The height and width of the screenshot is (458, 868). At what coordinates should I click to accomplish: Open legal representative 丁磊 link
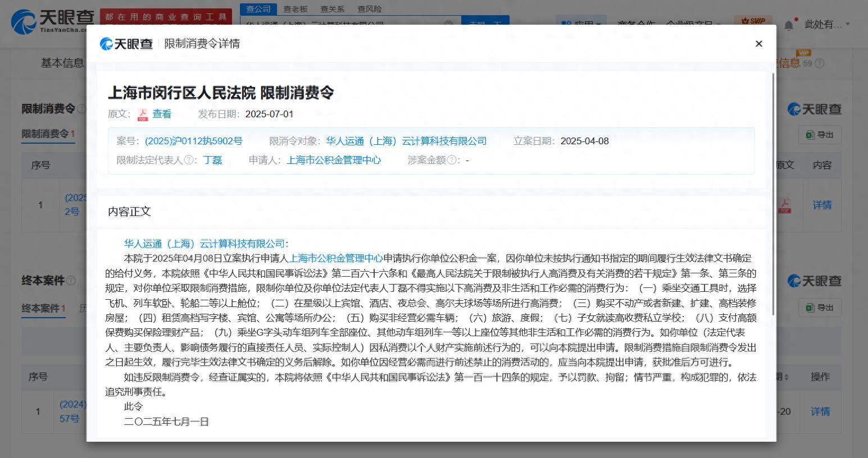[x=212, y=160]
